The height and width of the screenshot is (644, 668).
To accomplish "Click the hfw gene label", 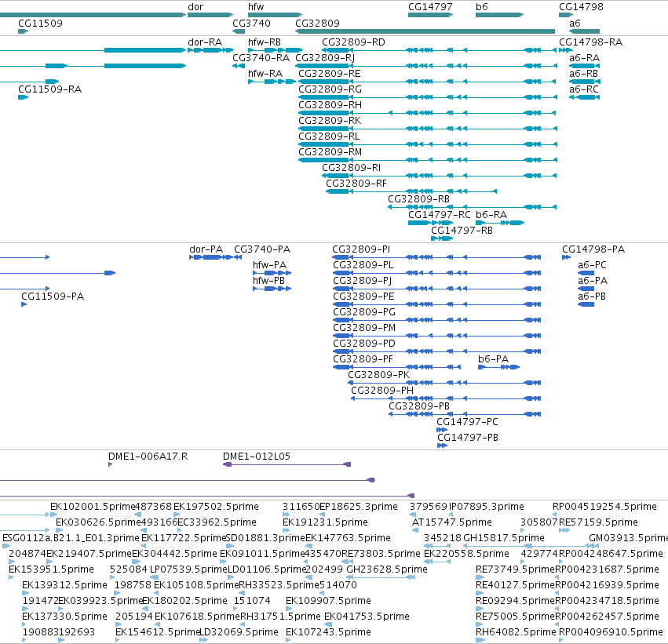I will tap(256, 7).
